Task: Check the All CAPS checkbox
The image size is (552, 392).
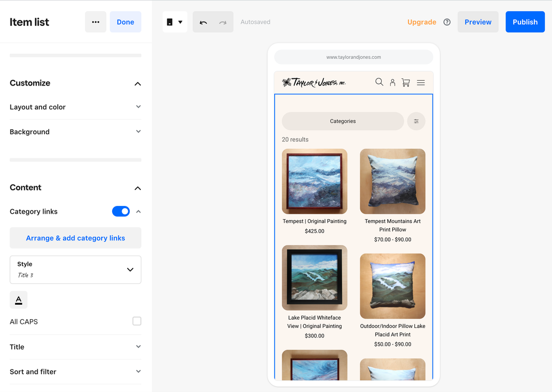Action: 137,321
